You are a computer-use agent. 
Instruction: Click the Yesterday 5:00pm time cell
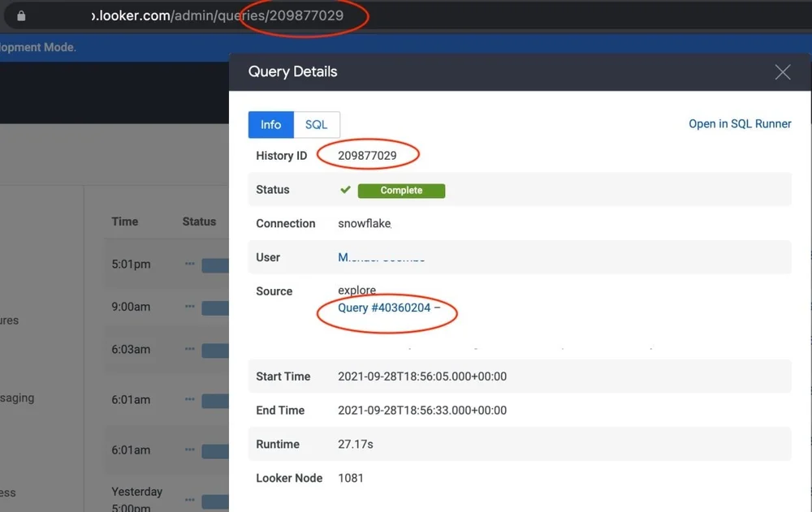(136, 499)
